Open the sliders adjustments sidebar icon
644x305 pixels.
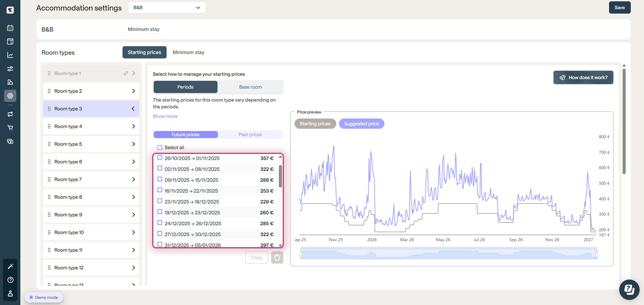tap(10, 69)
